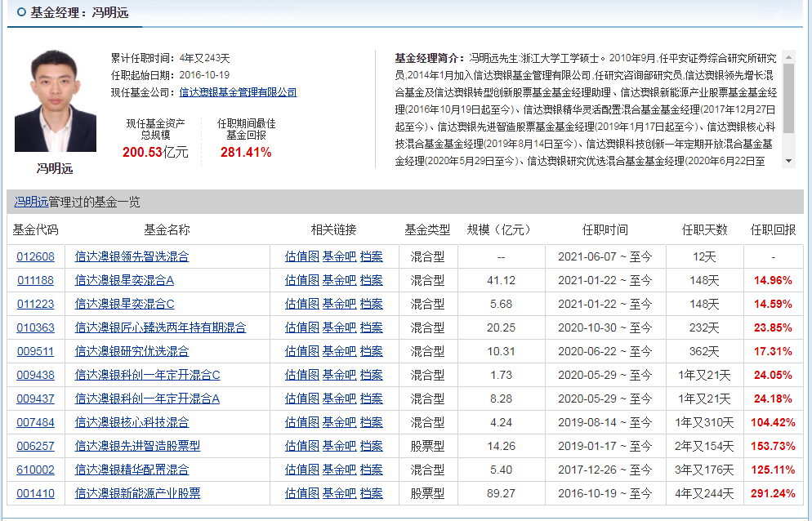Open 档案 for fund 012608
Screen dimensions: 812x521
(x=372, y=256)
